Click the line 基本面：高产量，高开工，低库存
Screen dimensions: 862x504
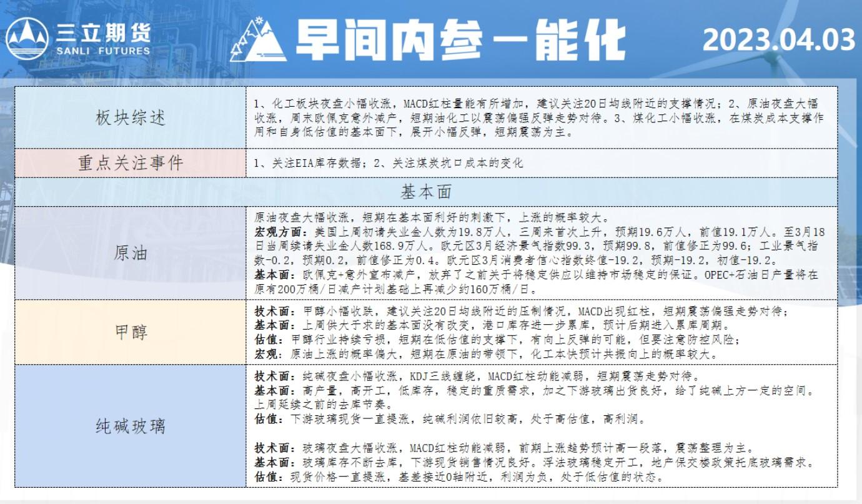535,391
